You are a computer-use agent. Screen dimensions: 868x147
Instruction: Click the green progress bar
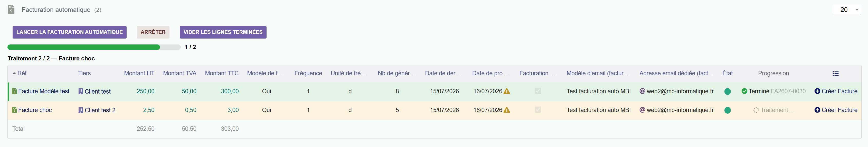83,47
